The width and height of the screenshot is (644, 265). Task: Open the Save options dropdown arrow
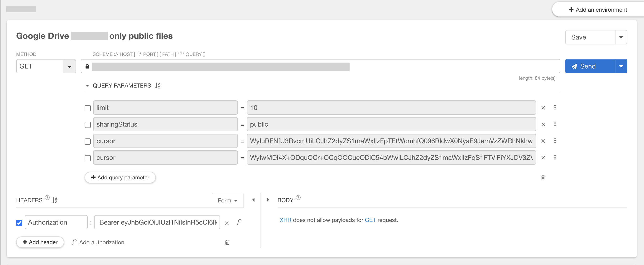pyautogui.click(x=621, y=37)
